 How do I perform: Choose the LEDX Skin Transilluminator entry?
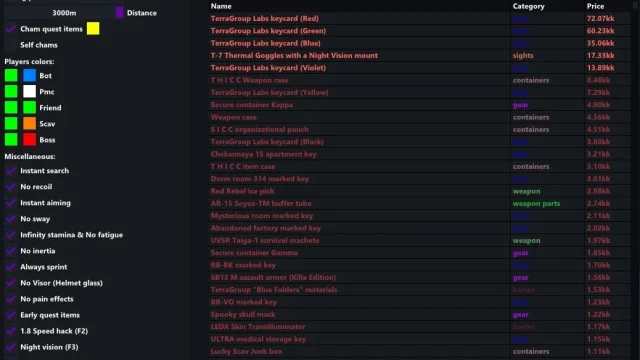tap(419, 327)
